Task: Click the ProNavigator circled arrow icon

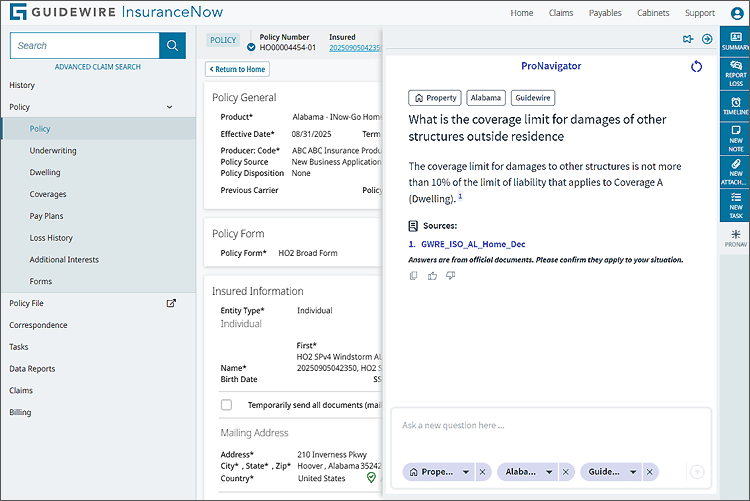Action: click(x=707, y=39)
